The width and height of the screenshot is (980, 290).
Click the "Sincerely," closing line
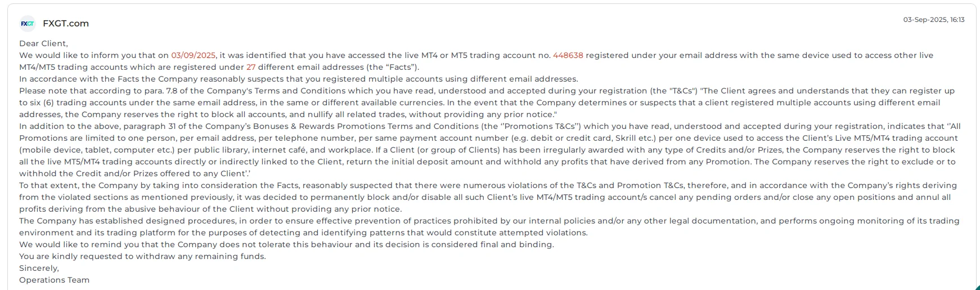39,268
